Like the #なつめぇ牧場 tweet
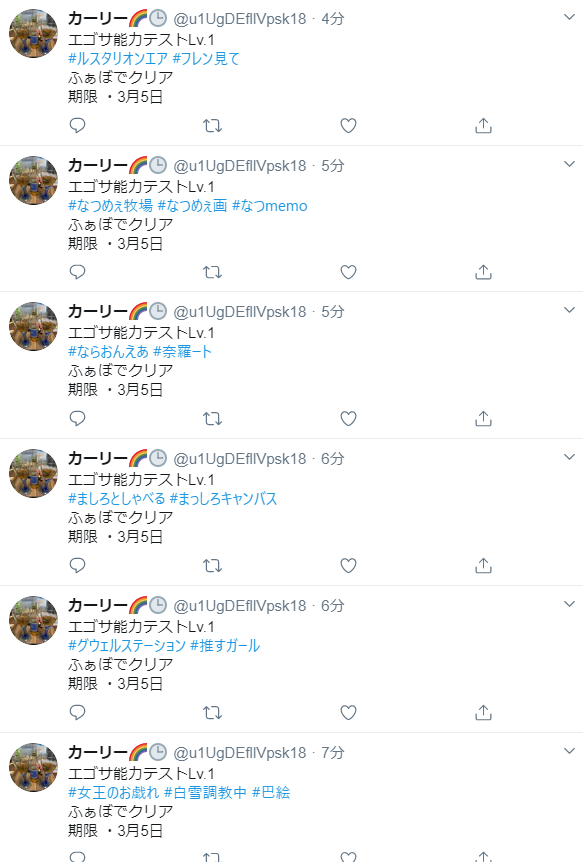The image size is (583, 862). 348,272
